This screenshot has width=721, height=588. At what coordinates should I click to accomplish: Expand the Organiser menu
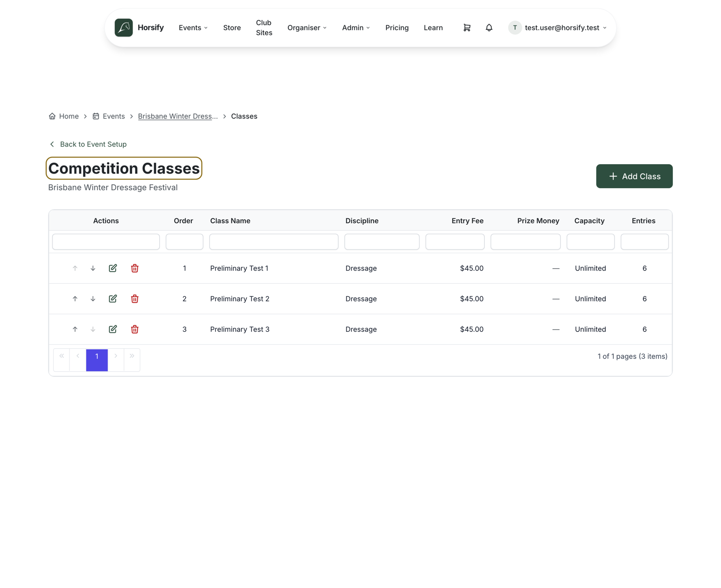tap(307, 28)
